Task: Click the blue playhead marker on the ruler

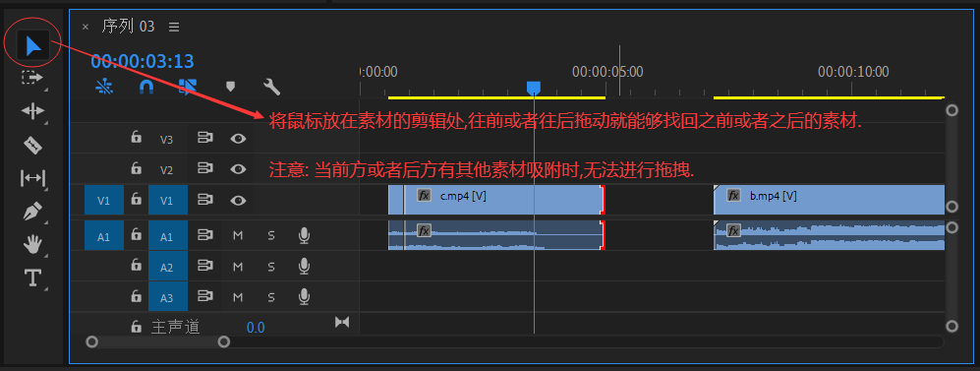Action: [533, 88]
